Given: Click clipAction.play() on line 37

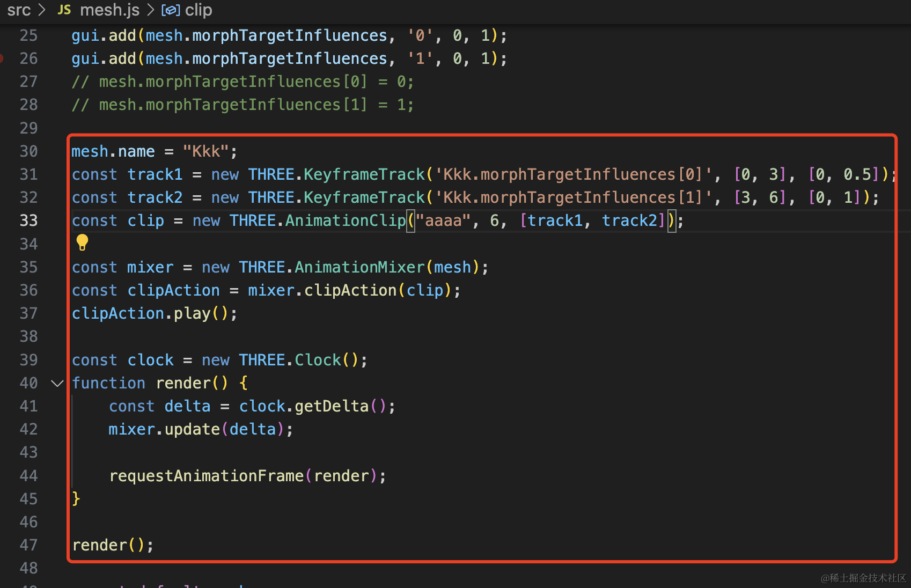Looking at the screenshot, I should (x=150, y=313).
